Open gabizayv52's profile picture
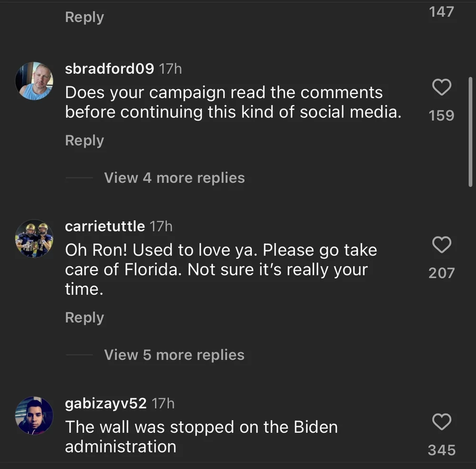The height and width of the screenshot is (469, 476). point(34,415)
